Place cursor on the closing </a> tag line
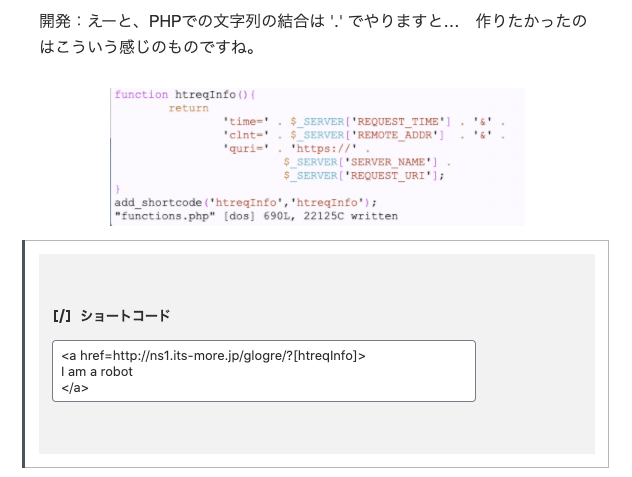 coord(75,387)
